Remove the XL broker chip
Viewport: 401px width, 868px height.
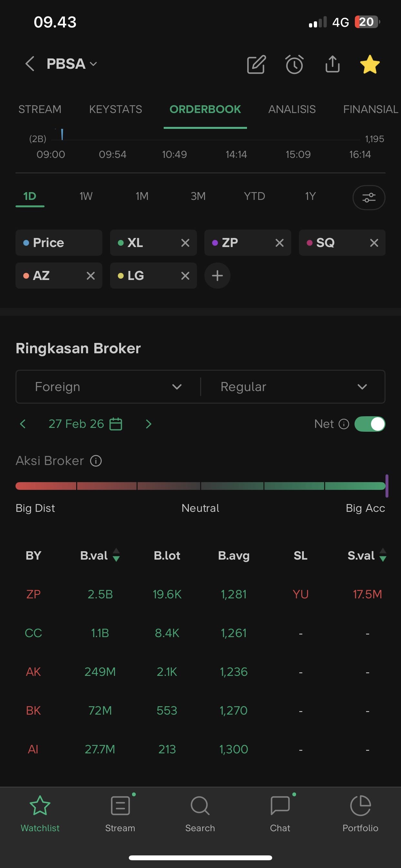coord(185,243)
